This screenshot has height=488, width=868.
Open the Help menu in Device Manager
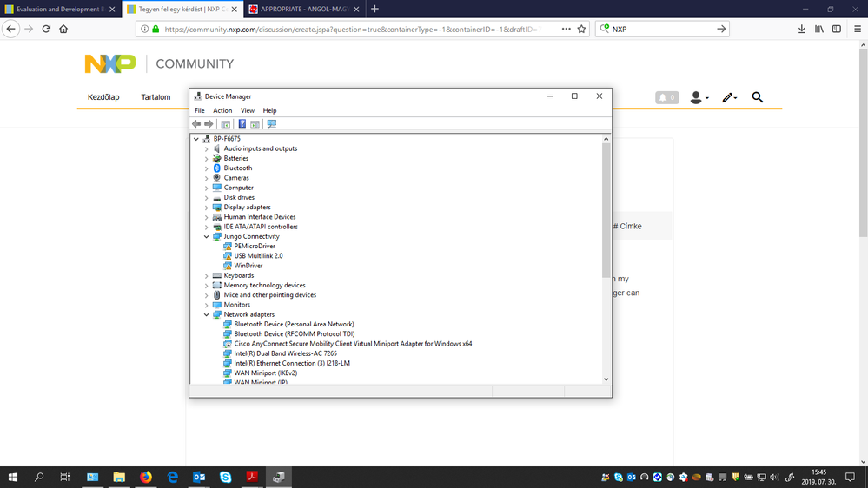[269, 110]
